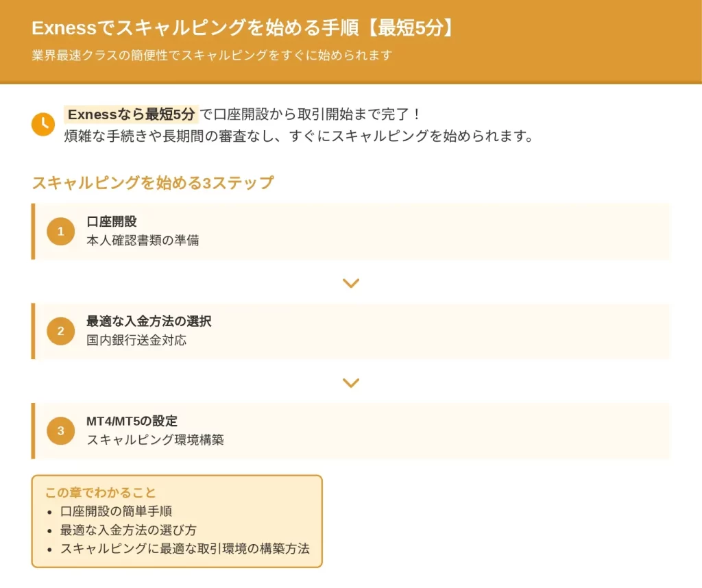Click the highlighted Exnessなら最短5分 text
702x588 pixels.
pos(131,114)
